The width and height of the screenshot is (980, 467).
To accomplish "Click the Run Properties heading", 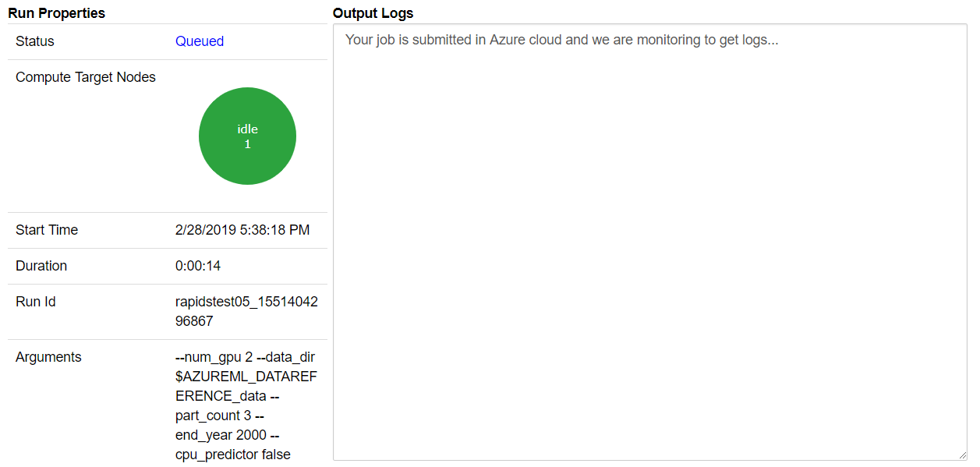I will click(x=56, y=13).
